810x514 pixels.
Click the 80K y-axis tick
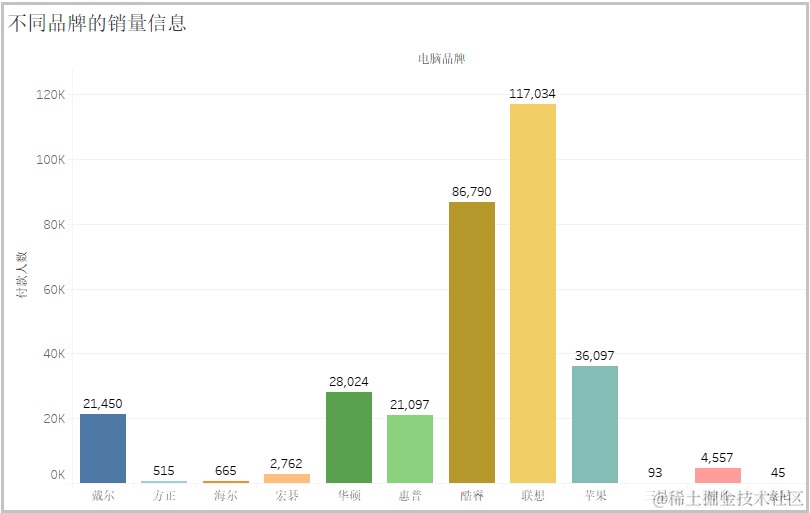[x=54, y=225]
